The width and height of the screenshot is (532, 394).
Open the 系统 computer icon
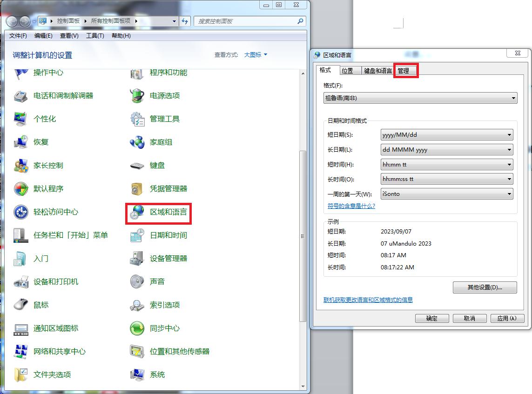point(137,374)
